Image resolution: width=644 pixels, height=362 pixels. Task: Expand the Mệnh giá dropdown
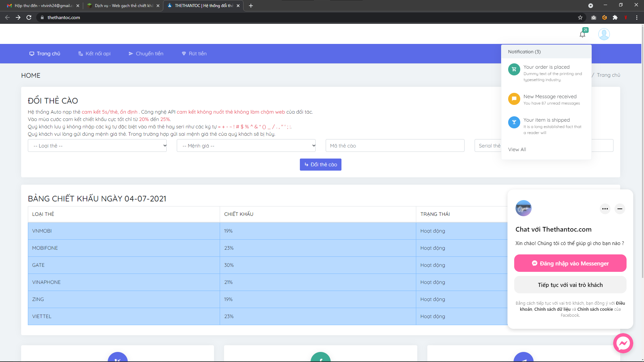coord(246,145)
